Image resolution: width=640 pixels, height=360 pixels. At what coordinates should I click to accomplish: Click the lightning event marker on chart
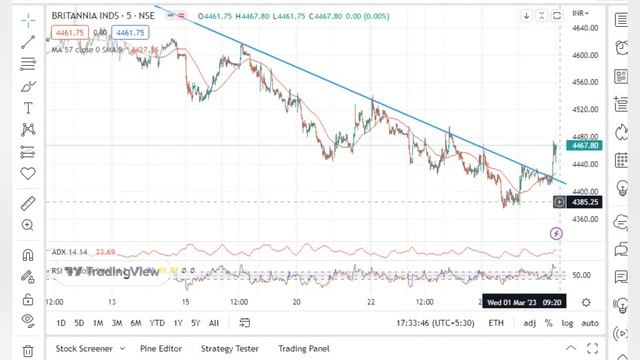click(556, 233)
